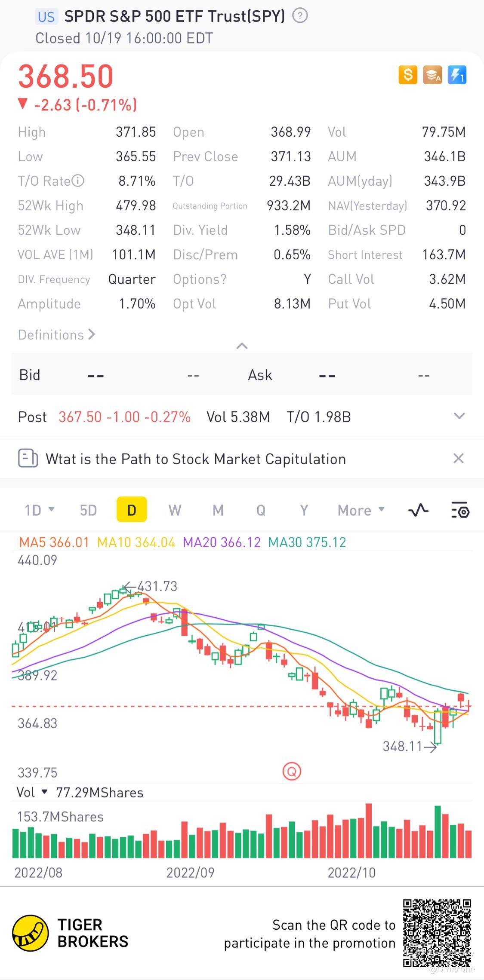Expand the Post market row chevron
This screenshot has width=484, height=980.
point(459,416)
